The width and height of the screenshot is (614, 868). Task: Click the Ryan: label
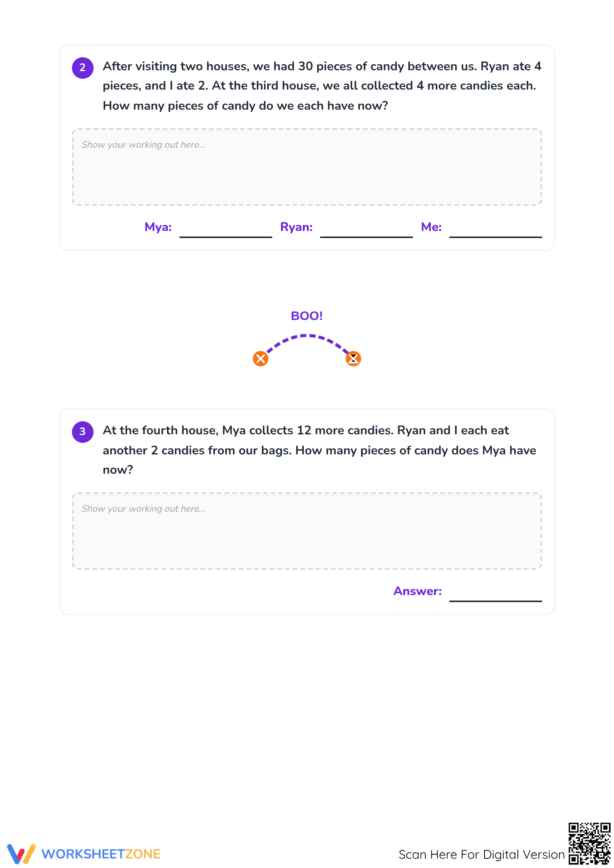(297, 227)
